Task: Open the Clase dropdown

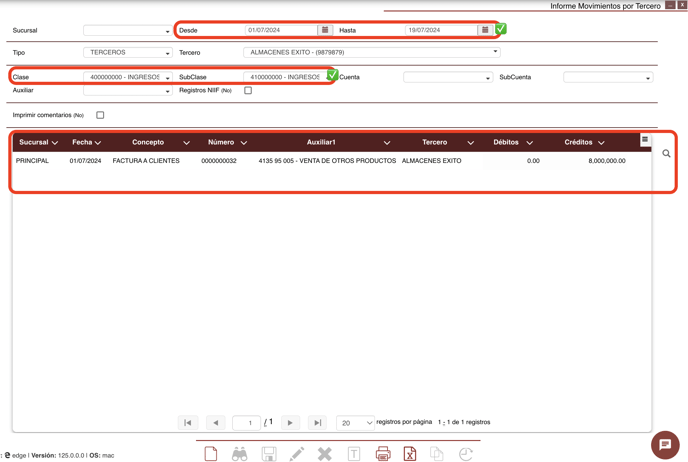Action: point(128,77)
